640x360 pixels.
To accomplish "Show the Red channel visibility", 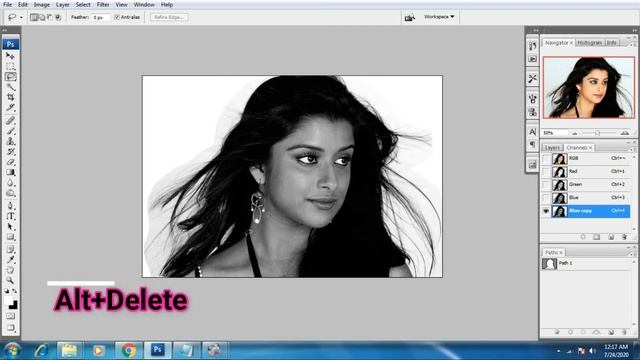I will pyautogui.click(x=546, y=171).
